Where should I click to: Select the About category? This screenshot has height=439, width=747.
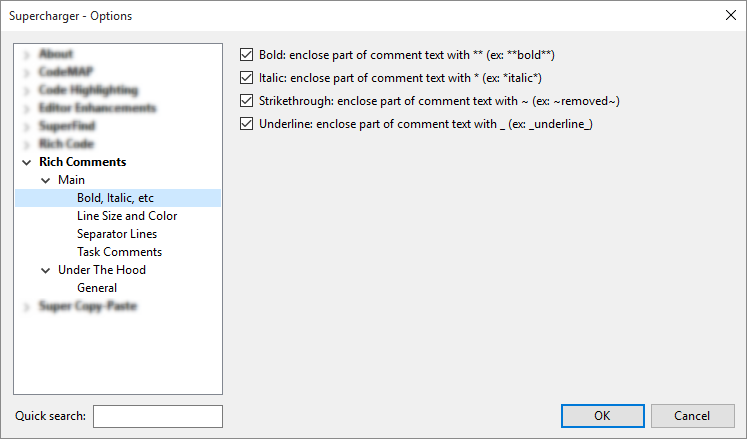(x=56, y=54)
